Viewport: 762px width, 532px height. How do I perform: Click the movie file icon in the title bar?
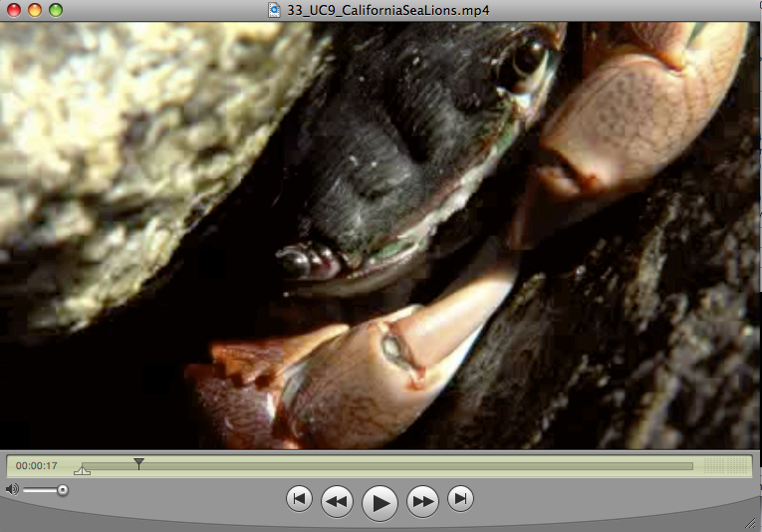pyautogui.click(x=275, y=10)
